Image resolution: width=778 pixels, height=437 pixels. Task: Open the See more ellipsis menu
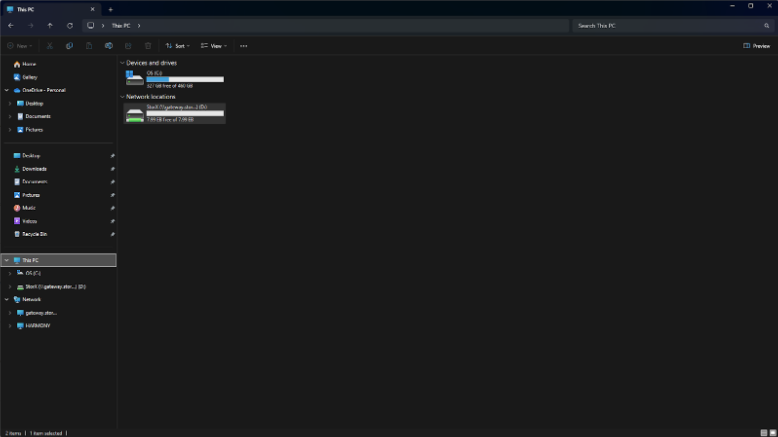[244, 46]
